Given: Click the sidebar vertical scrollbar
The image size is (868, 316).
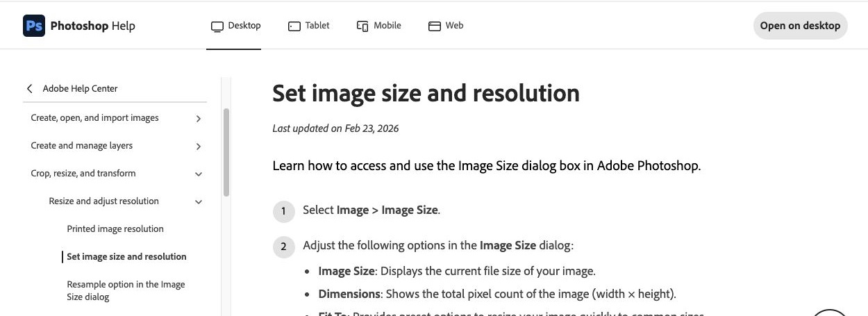Looking at the screenshot, I should coord(226,152).
